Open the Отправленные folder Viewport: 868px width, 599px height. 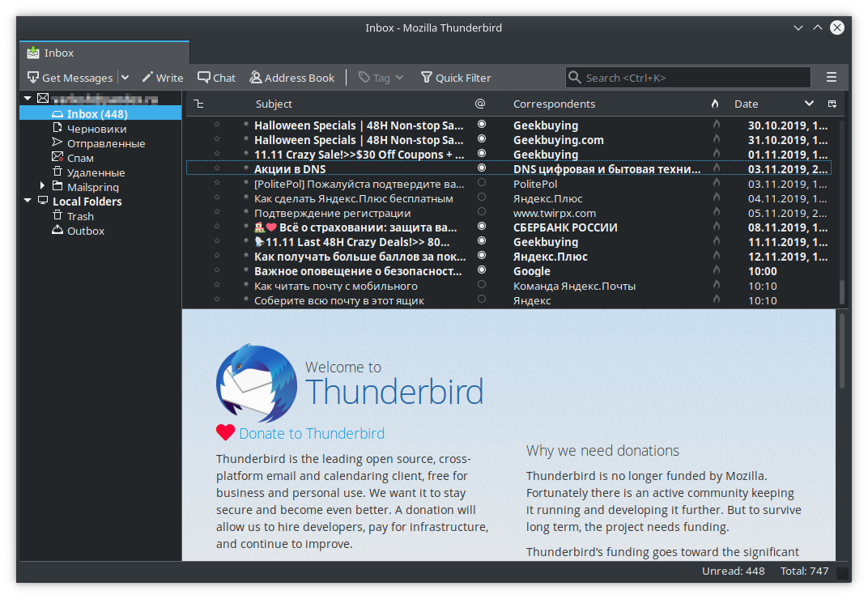106,143
